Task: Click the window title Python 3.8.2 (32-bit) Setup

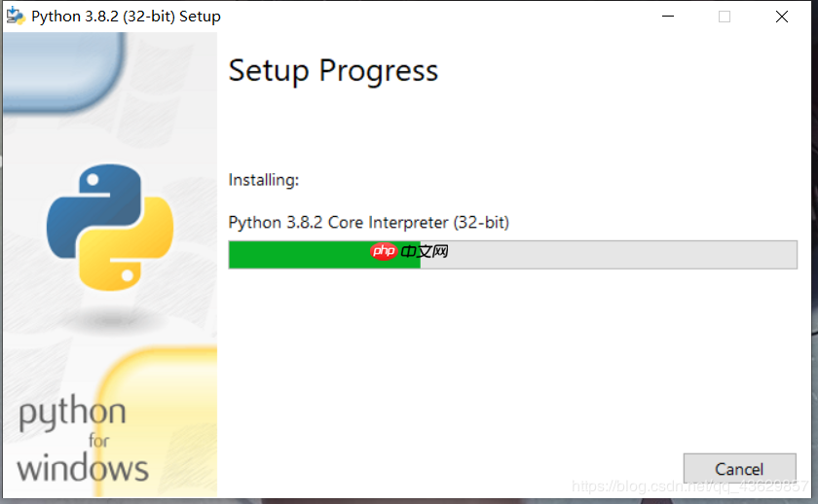Action: pos(126,17)
